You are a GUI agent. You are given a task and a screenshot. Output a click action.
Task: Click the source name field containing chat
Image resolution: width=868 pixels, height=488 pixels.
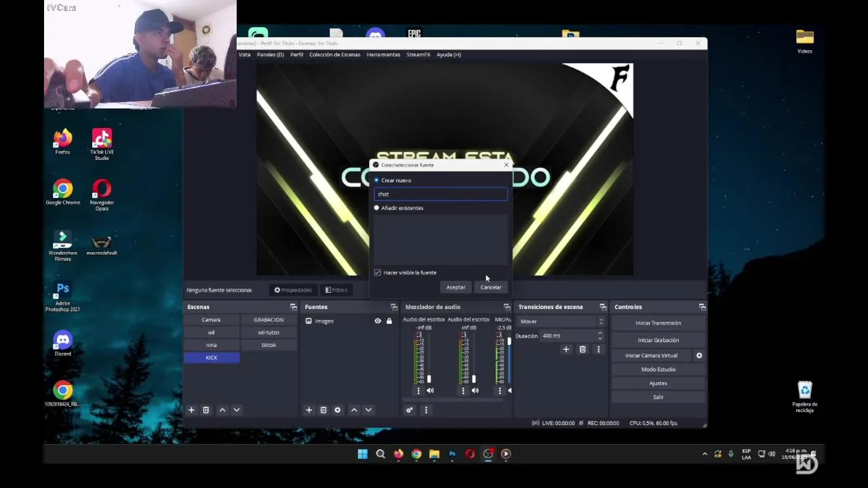click(x=441, y=194)
